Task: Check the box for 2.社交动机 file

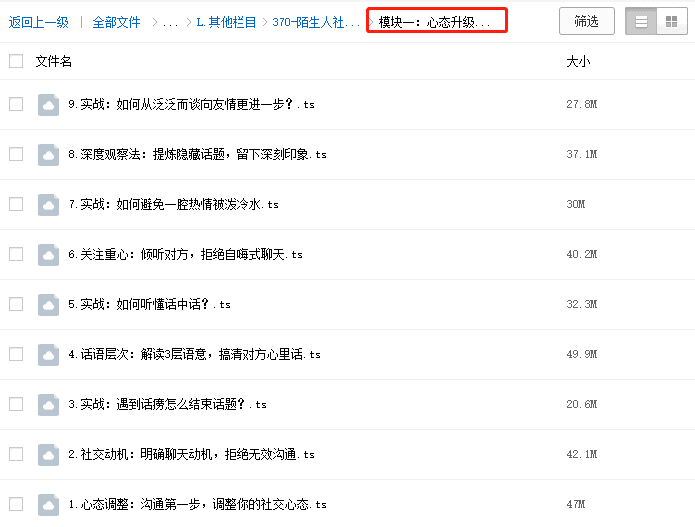Action: tap(16, 454)
